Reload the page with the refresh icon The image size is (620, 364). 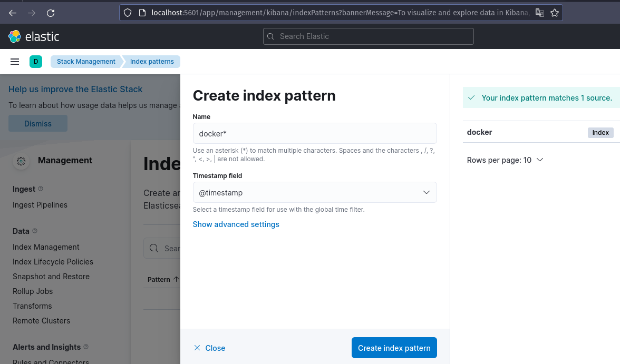coord(51,12)
